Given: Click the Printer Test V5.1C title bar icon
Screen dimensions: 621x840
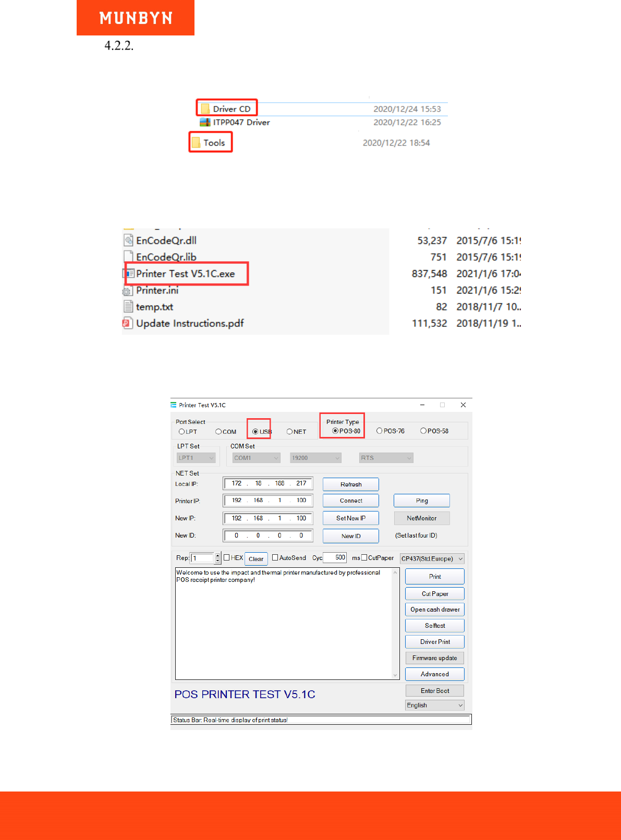Looking at the screenshot, I should 174,405.
